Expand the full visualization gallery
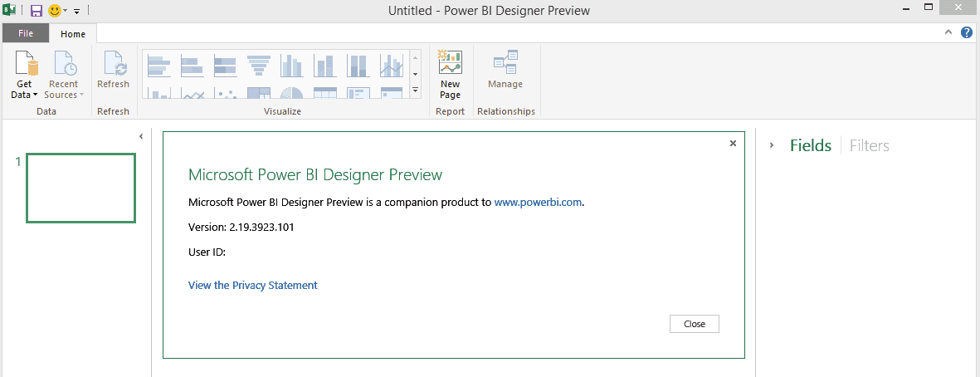Image resolution: width=980 pixels, height=377 pixels. coord(415,90)
